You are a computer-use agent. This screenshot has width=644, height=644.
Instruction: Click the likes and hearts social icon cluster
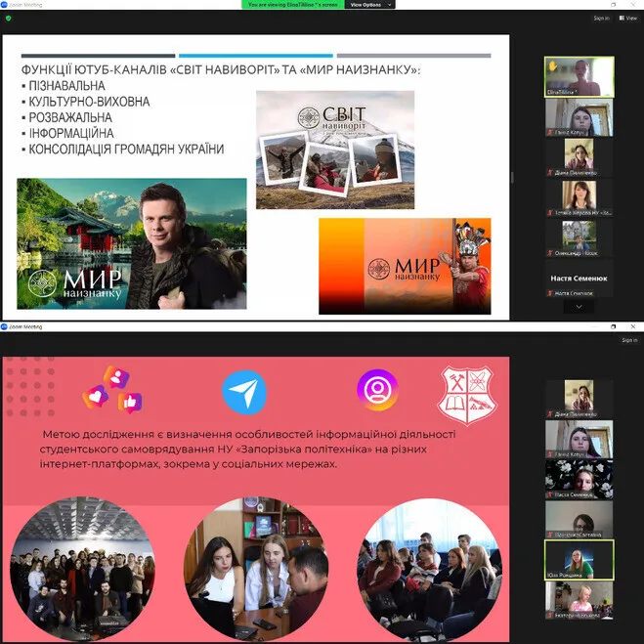coord(113,389)
